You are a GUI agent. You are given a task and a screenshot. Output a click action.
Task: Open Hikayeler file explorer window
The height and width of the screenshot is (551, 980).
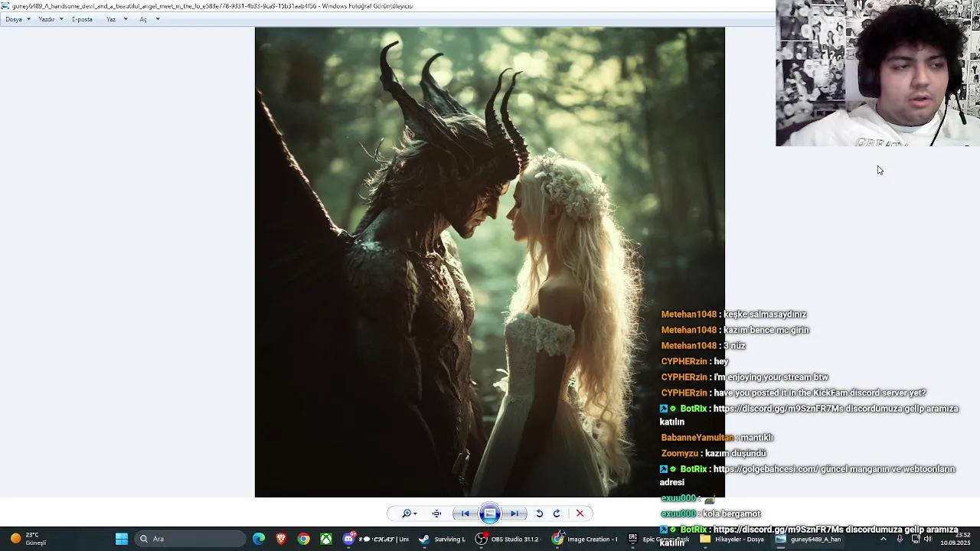click(731, 539)
